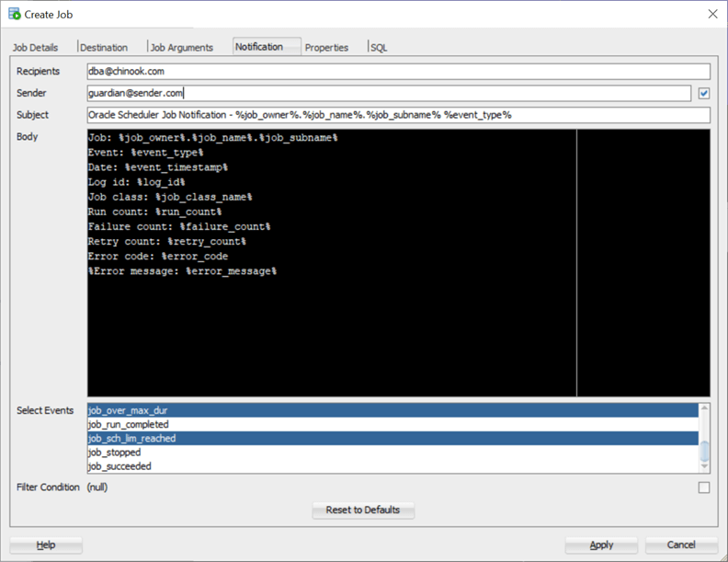Click the 'Run count' body line
This screenshot has width=728, height=562.
(155, 212)
